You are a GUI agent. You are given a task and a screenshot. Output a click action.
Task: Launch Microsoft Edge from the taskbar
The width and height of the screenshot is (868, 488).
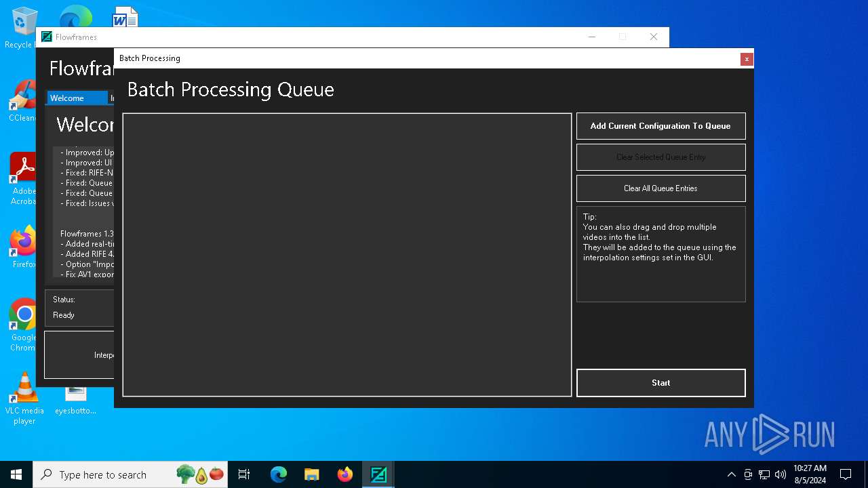coord(279,474)
